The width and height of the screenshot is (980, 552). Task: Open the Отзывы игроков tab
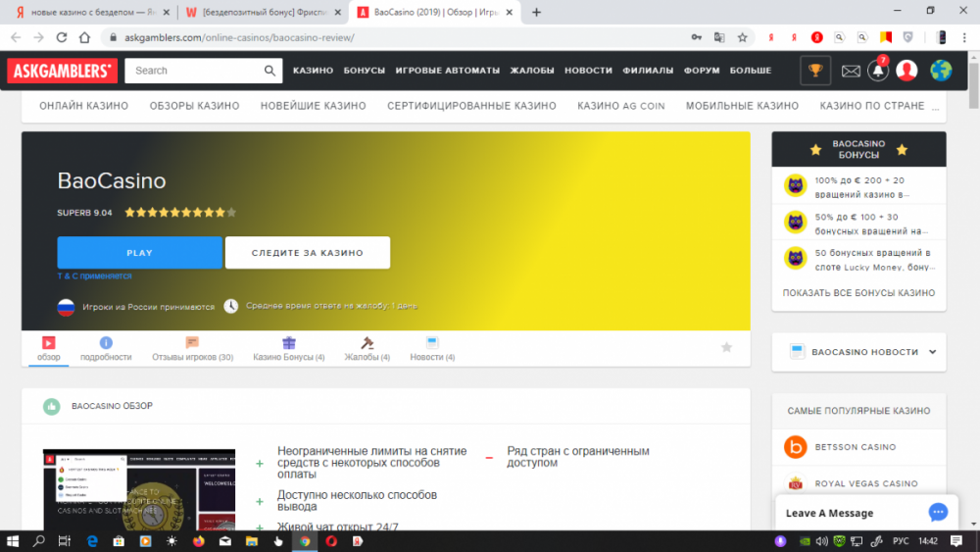pyautogui.click(x=192, y=348)
